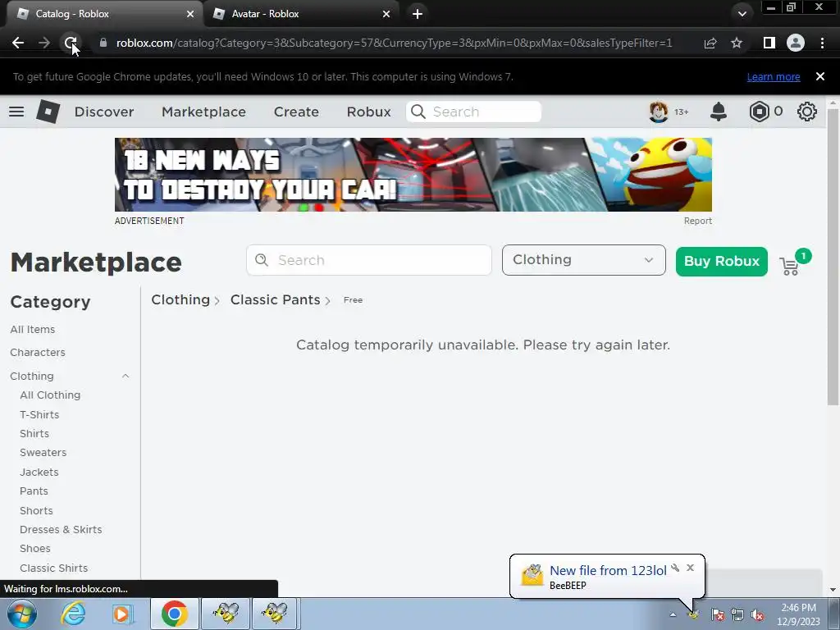Image resolution: width=840 pixels, height=630 pixels.
Task: Select Jackets subcategory
Action: 39,472
